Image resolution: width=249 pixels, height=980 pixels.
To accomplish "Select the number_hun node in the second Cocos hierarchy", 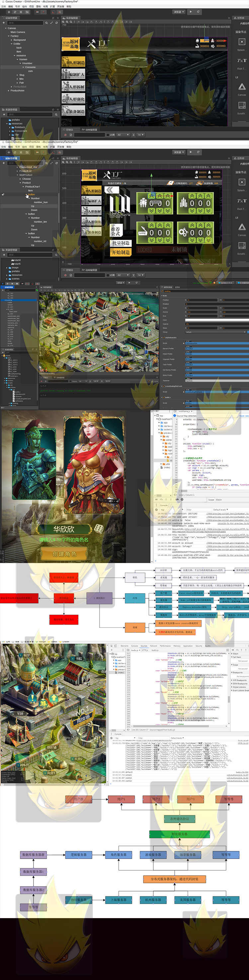I will coord(41,203).
